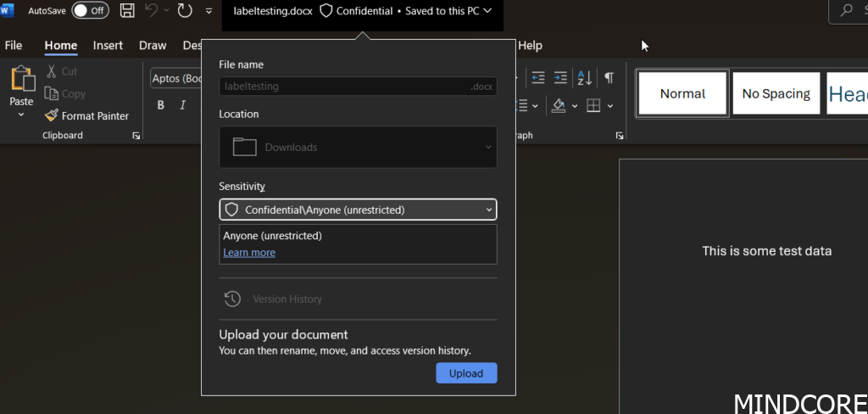Open the Borders grid icon

point(593,105)
